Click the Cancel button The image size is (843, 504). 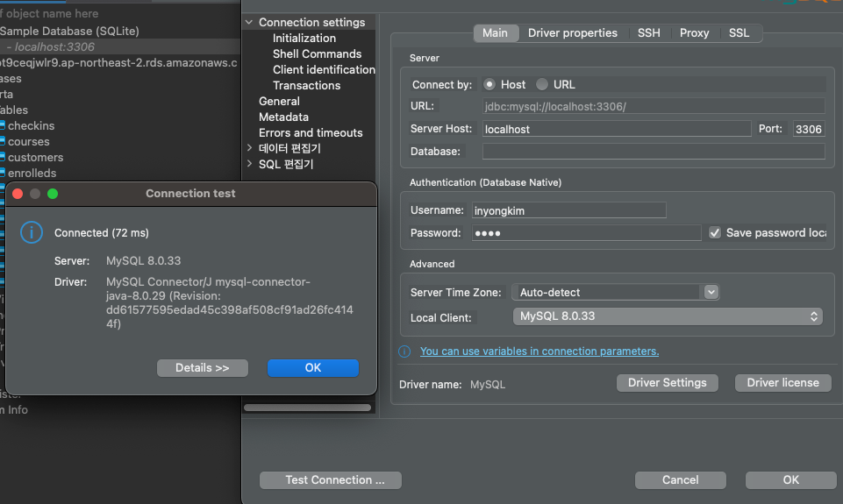pos(681,480)
